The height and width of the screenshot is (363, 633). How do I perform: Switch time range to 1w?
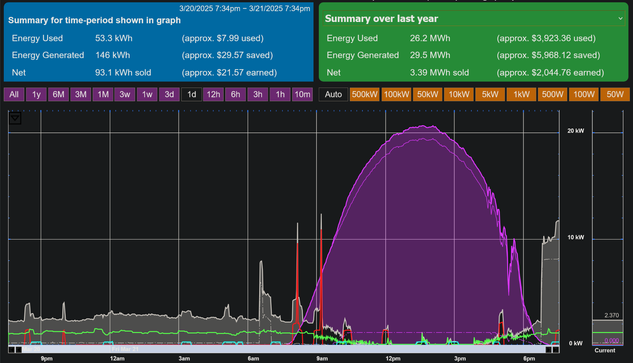pos(147,94)
